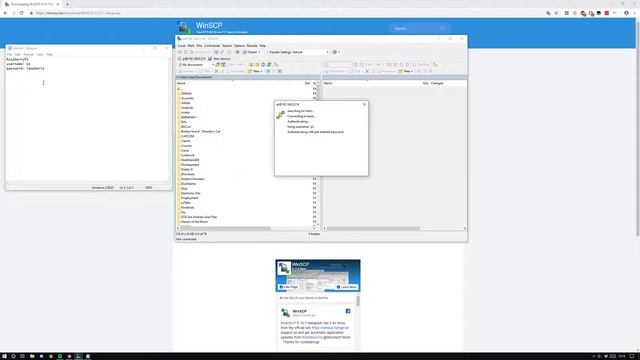
Task: Click the 'username: pi' line in Notepad
Action: pyautogui.click(x=18, y=64)
